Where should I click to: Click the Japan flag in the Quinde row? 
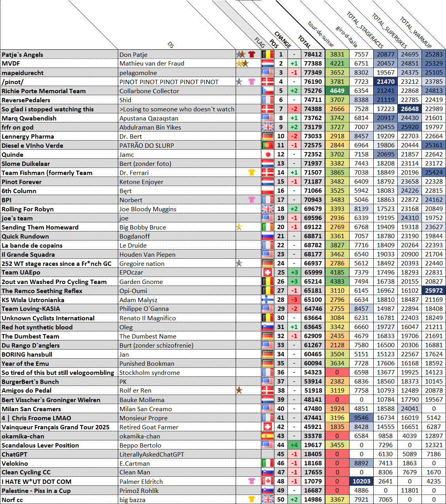coord(268,154)
